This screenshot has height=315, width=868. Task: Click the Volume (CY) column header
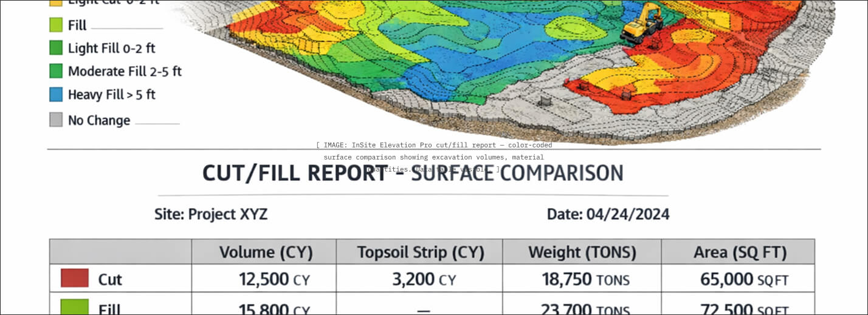pos(266,252)
